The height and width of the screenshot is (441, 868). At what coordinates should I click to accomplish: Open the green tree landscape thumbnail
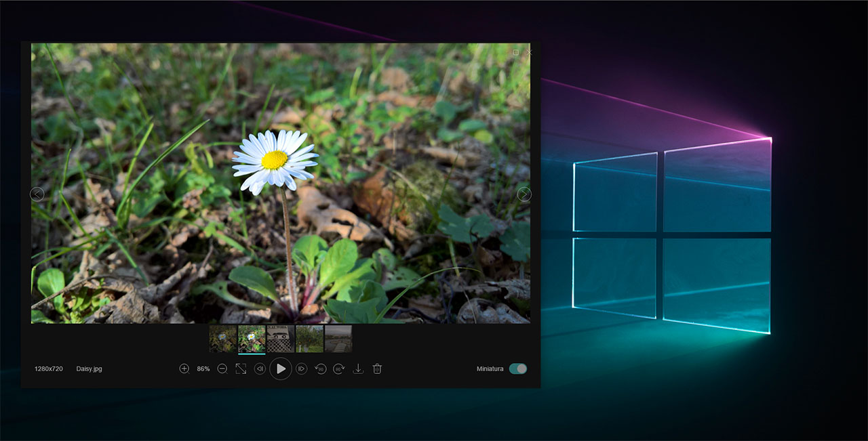click(x=310, y=339)
